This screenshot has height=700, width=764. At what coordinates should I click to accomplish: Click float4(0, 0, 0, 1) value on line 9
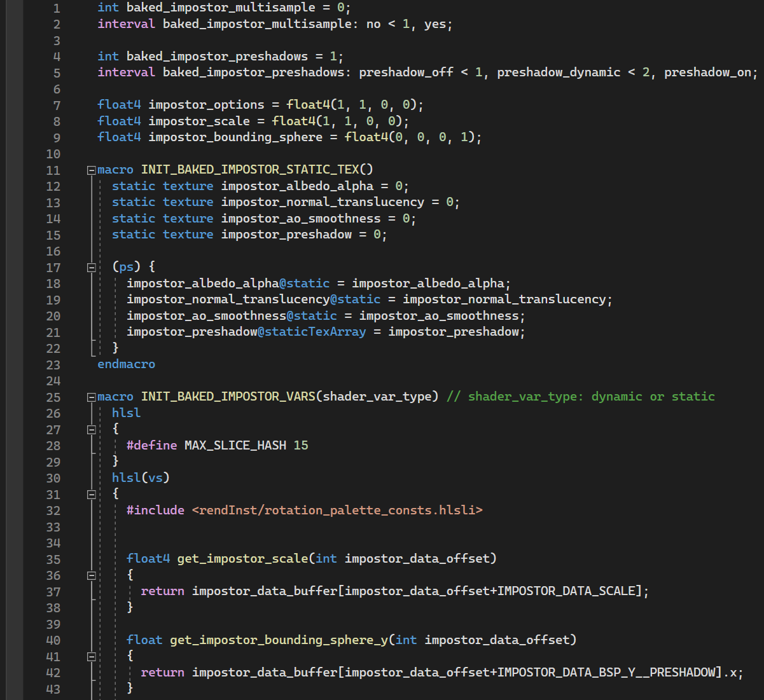pyautogui.click(x=410, y=137)
